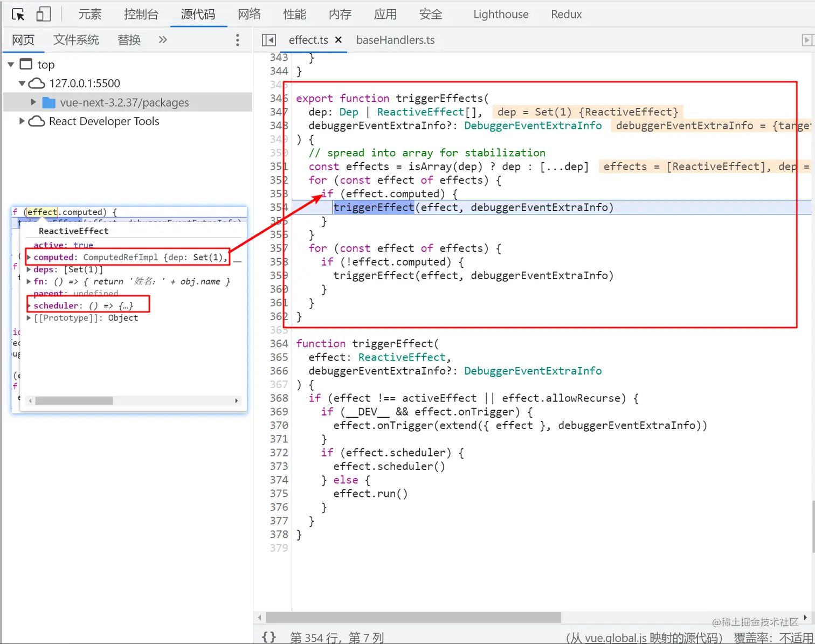The height and width of the screenshot is (644, 815).
Task: Click the code editor vertical scrollbar thumb
Action: pos(813,527)
